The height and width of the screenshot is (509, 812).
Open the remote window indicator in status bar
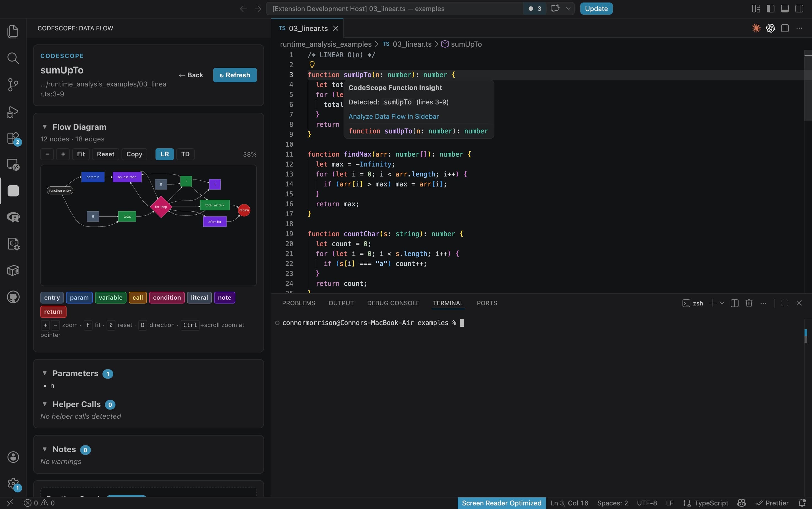(x=10, y=503)
